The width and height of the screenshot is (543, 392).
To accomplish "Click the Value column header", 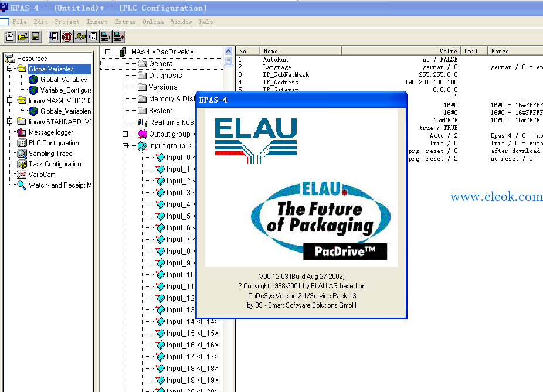I will tap(401, 51).
